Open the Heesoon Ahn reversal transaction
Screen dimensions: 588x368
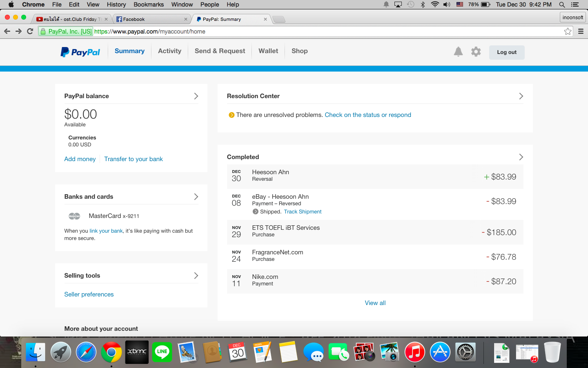click(x=375, y=177)
